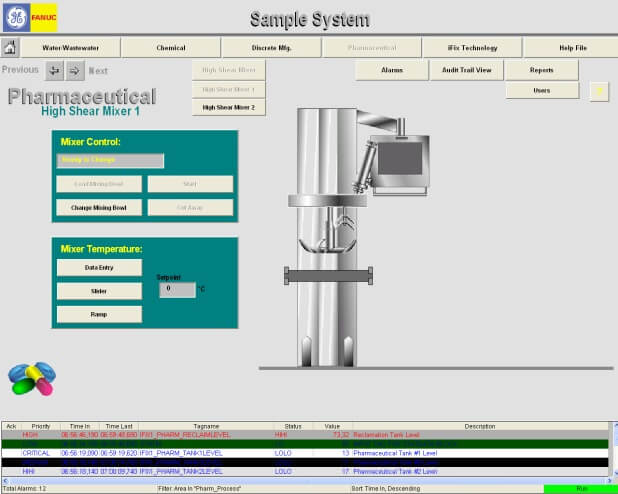
Task: Click Change Mixing Bowl button
Action: [99, 207]
